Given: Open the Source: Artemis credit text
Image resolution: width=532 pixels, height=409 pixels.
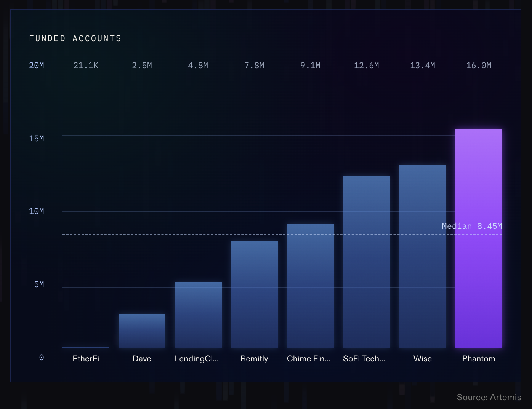Looking at the screenshot, I should pyautogui.click(x=489, y=397).
